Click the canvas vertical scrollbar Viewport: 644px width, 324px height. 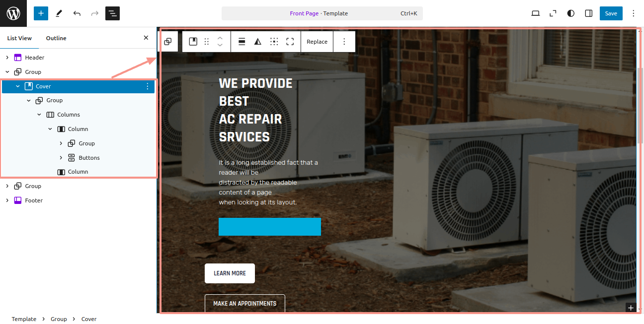(x=640, y=105)
